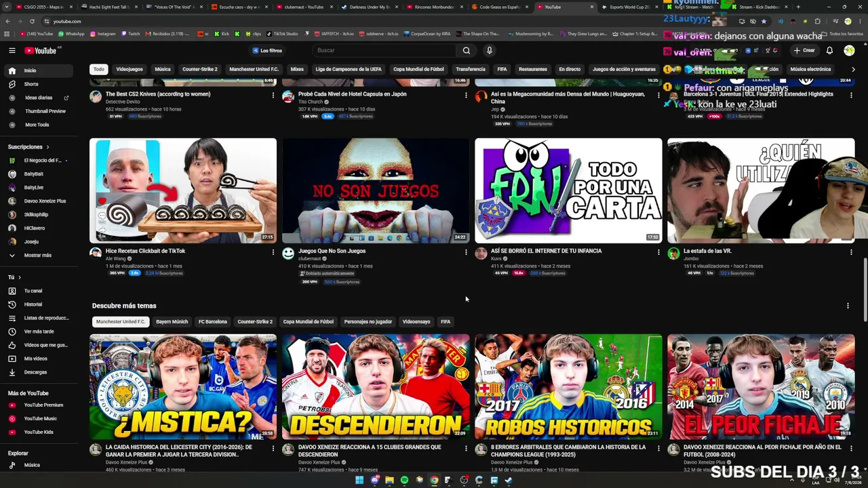Image resolution: width=868 pixels, height=488 pixels.
Task: Open the account avatar menu
Action: [849, 50]
